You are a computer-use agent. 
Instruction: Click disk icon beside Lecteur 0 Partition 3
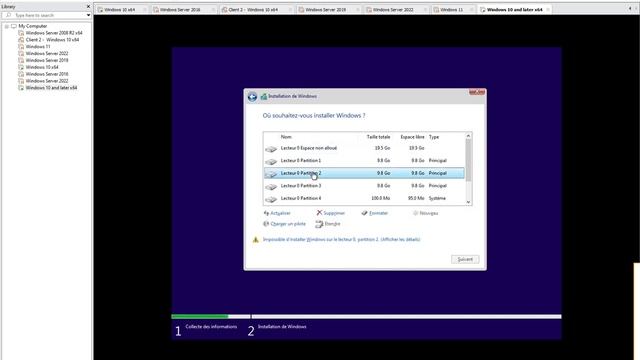click(271, 187)
